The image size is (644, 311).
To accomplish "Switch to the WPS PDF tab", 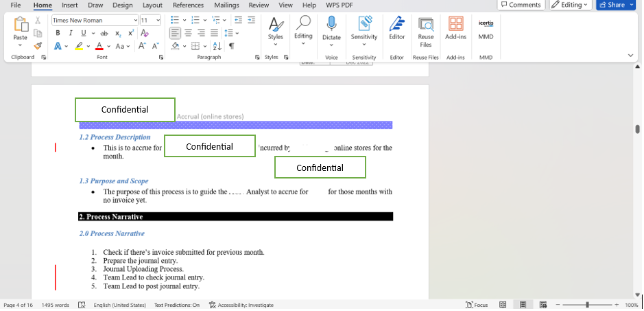I will pyautogui.click(x=339, y=5).
